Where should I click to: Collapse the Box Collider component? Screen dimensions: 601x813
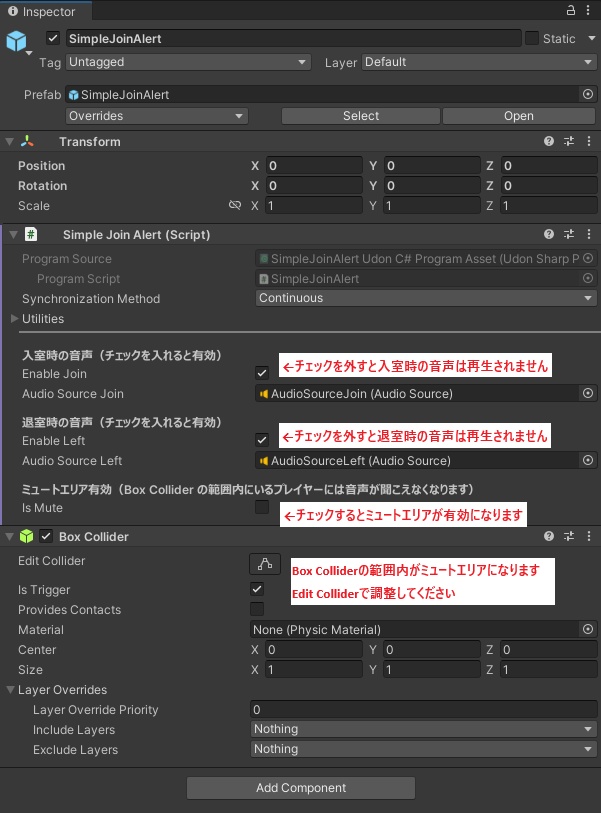click(9, 537)
